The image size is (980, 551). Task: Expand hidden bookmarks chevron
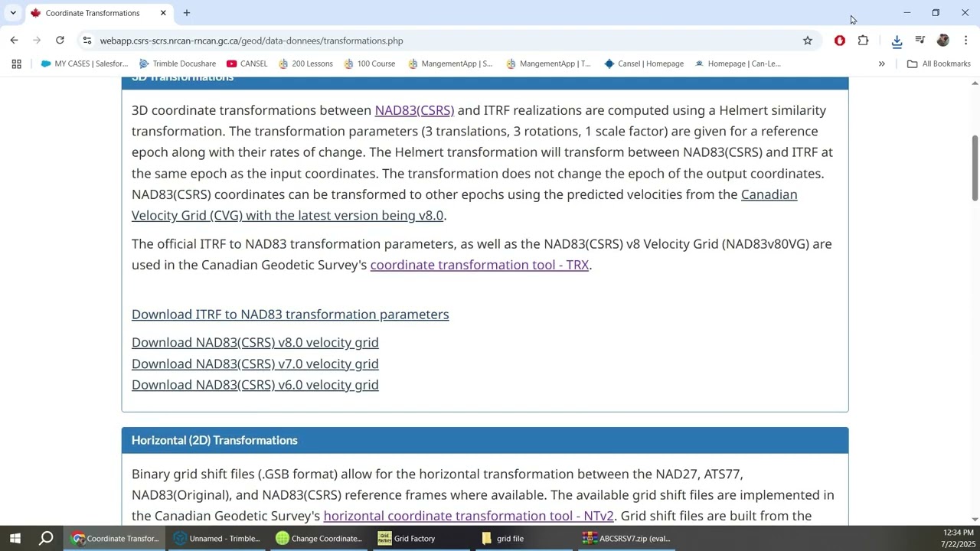(x=881, y=64)
